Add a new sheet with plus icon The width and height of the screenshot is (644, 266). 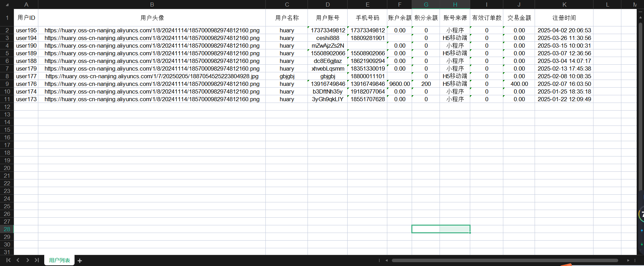coord(80,261)
